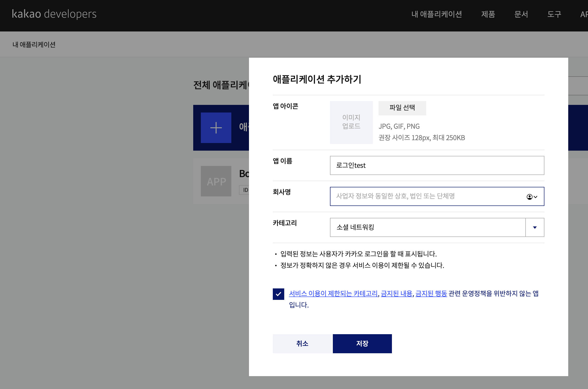This screenshot has width=588, height=389.
Task: Click the 취소 button
Action: tap(302, 344)
